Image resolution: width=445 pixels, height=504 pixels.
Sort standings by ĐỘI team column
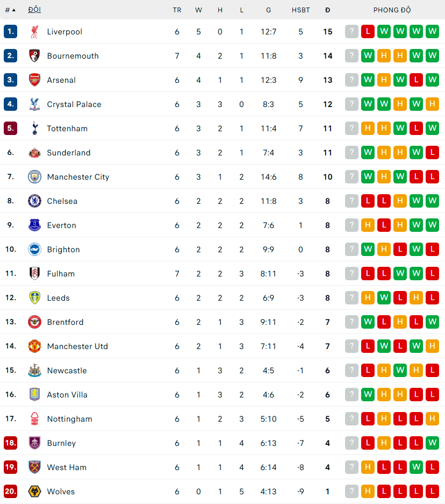tap(34, 10)
